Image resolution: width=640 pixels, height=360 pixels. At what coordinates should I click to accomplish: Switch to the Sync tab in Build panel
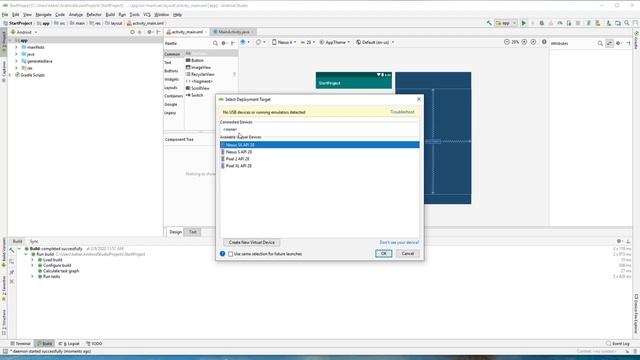pos(34,241)
